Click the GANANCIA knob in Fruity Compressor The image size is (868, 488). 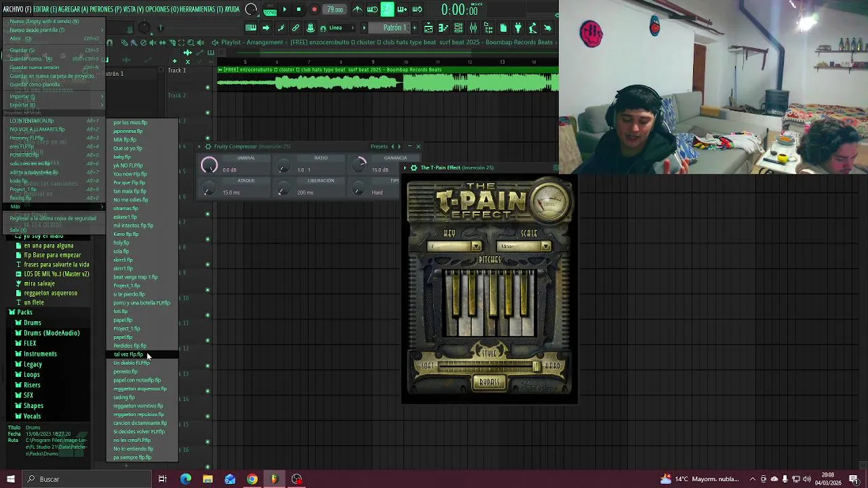[360, 165]
